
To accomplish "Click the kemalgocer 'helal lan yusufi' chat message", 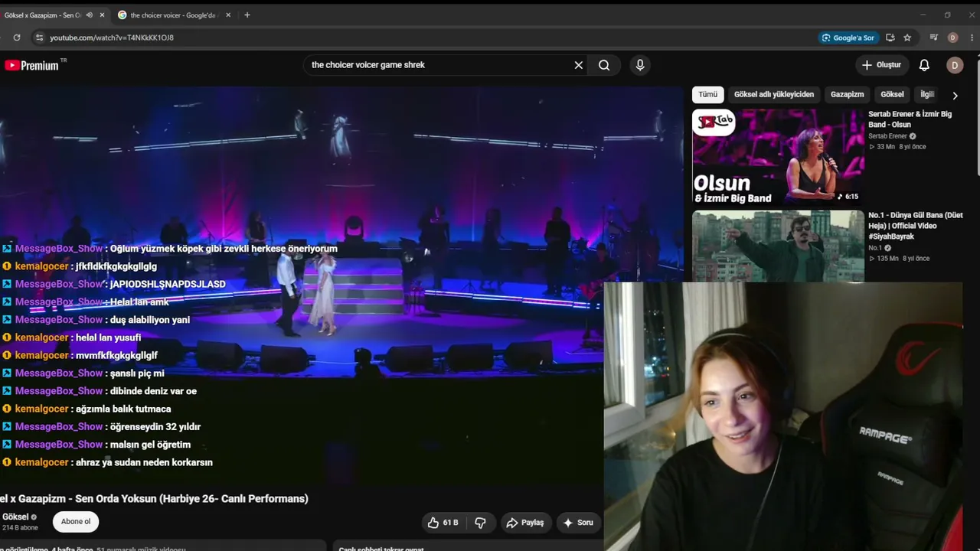I will [x=71, y=337].
